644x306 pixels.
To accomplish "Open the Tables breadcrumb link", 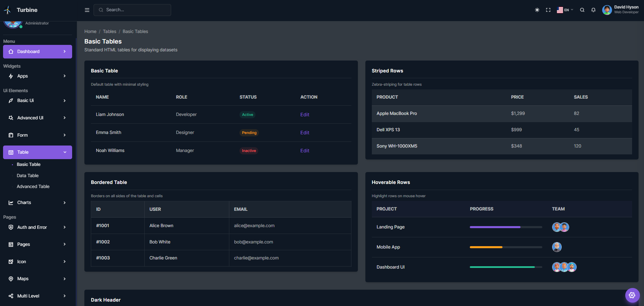I will (x=109, y=31).
